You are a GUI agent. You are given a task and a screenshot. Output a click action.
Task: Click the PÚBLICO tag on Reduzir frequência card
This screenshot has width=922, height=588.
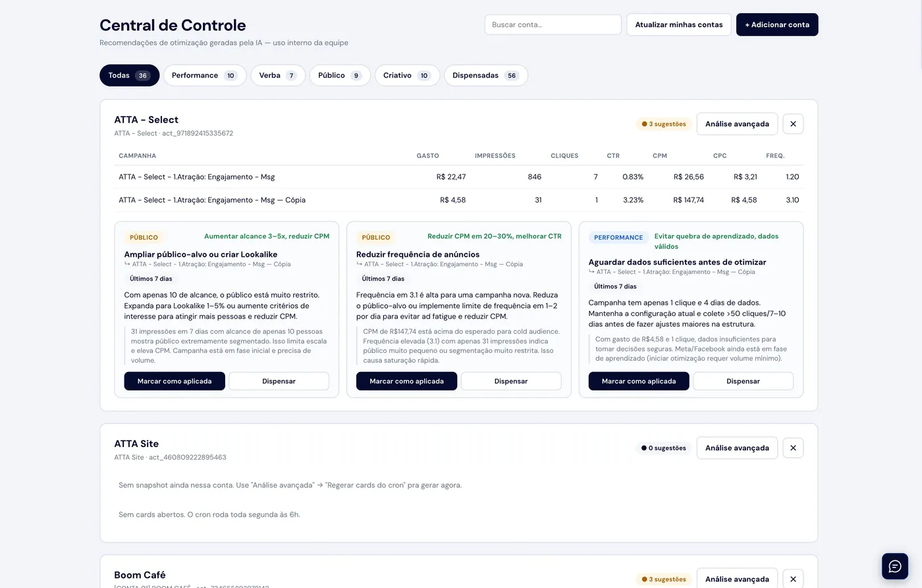(x=376, y=237)
